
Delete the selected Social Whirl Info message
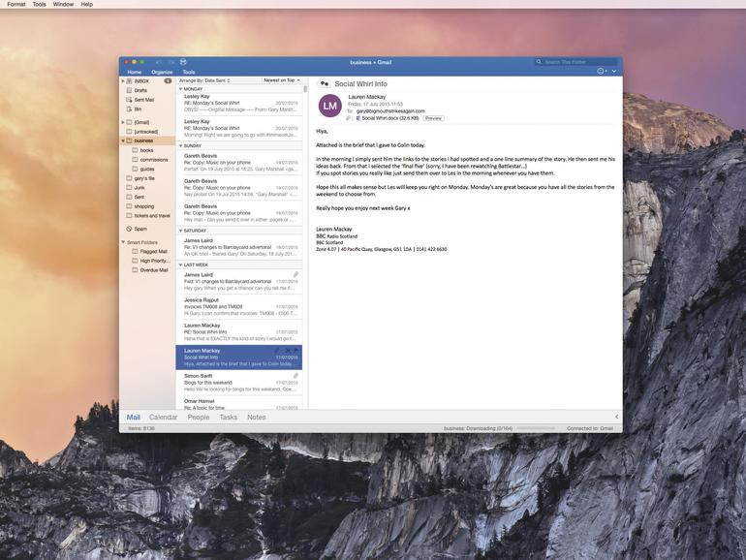tap(288, 351)
